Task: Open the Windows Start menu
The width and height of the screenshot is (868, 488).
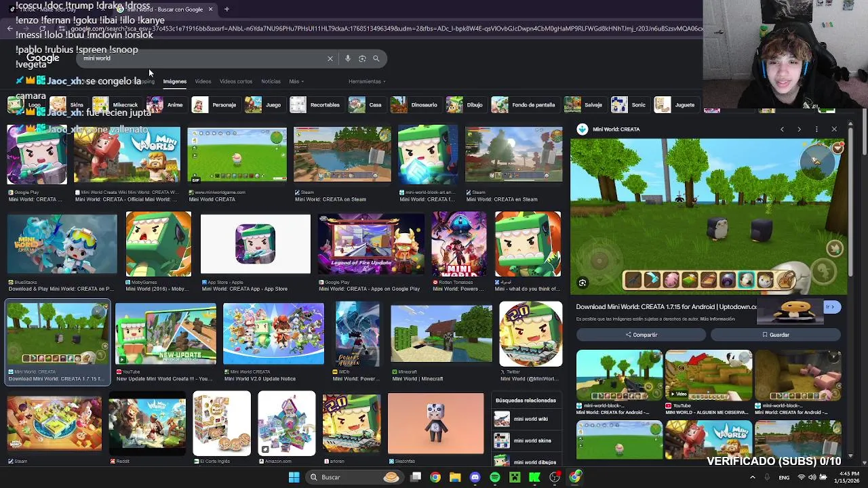Action: pyautogui.click(x=294, y=477)
